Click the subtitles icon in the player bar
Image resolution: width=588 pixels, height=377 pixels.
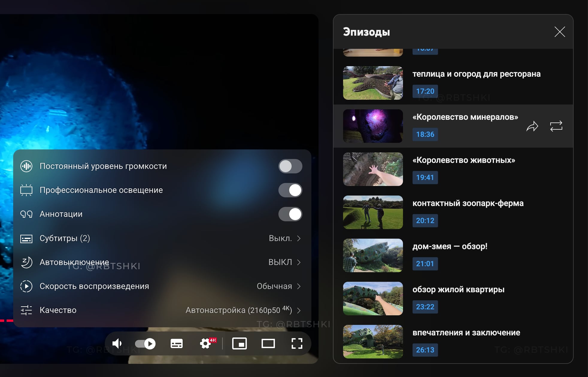point(176,343)
